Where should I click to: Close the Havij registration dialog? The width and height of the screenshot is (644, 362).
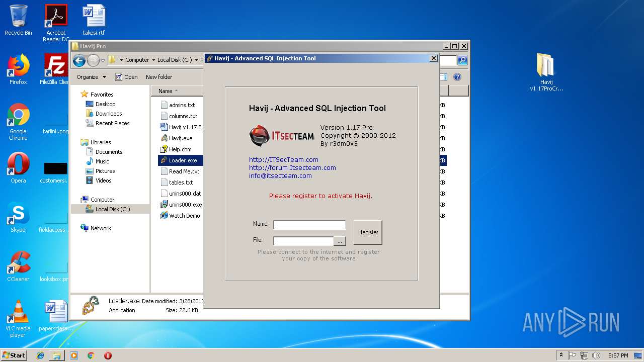click(x=433, y=58)
